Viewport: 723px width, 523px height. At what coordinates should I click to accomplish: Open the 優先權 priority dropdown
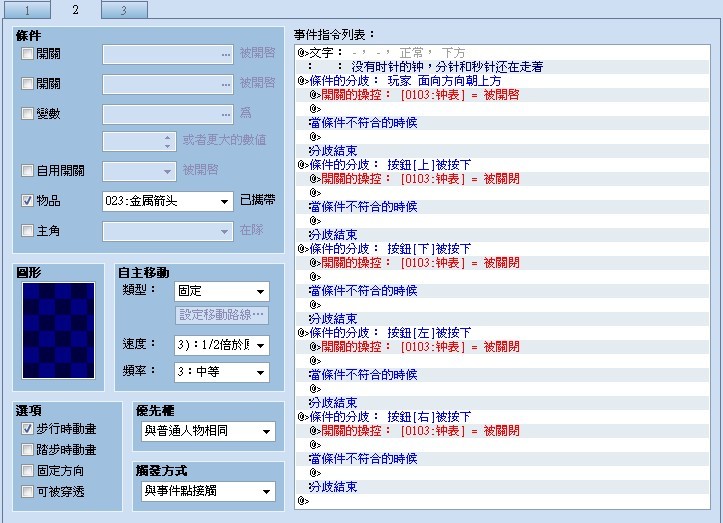point(208,432)
